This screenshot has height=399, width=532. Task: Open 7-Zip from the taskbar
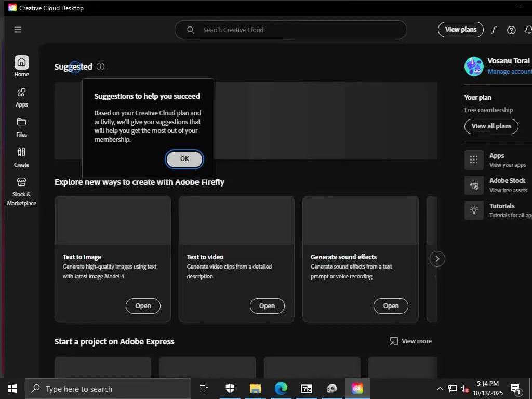(307, 389)
